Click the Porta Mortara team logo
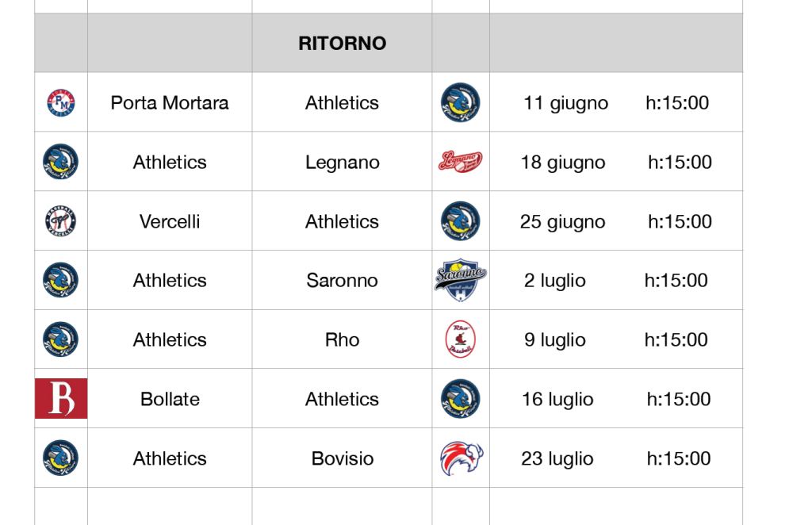 [61, 102]
